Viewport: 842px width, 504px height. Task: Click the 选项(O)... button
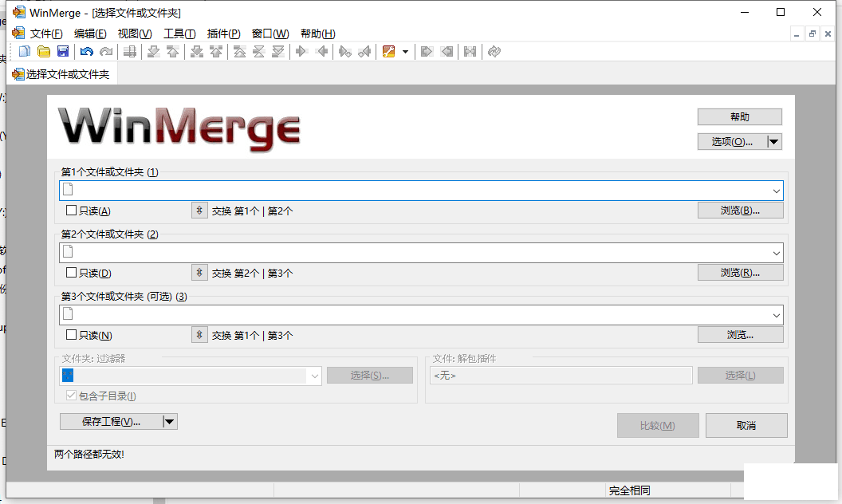coord(732,142)
